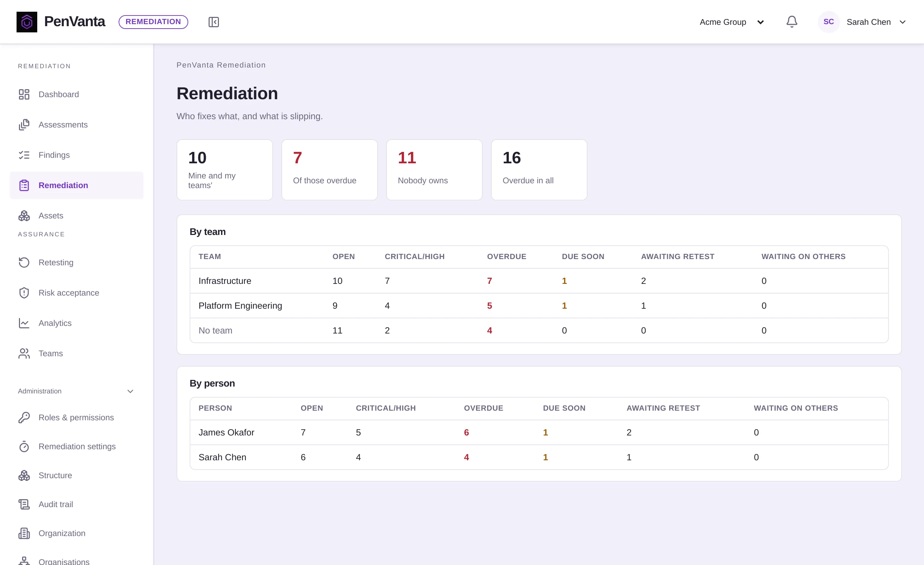The image size is (924, 565).
Task: Collapse the sidebar panel icon
Action: coord(213,22)
